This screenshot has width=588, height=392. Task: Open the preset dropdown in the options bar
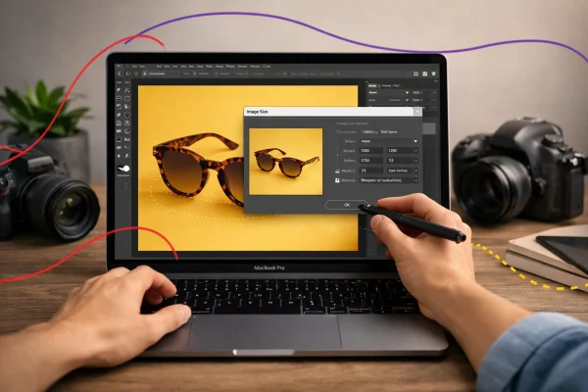(162, 73)
